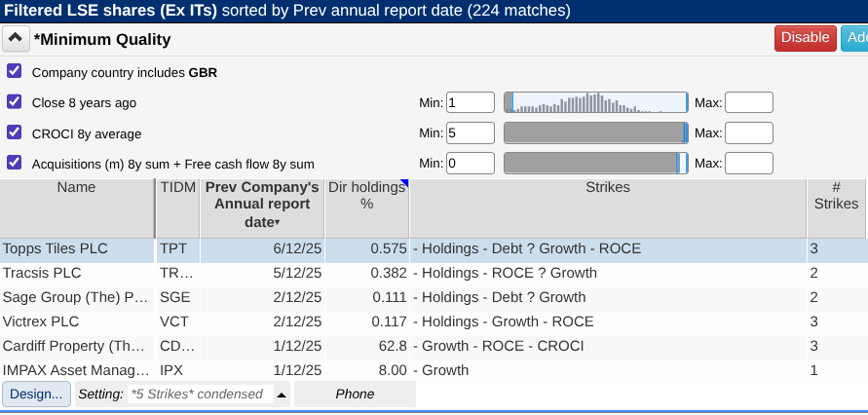Select the Topps Tiles PLC row
Viewport: 868px width, 415px height.
(76, 249)
